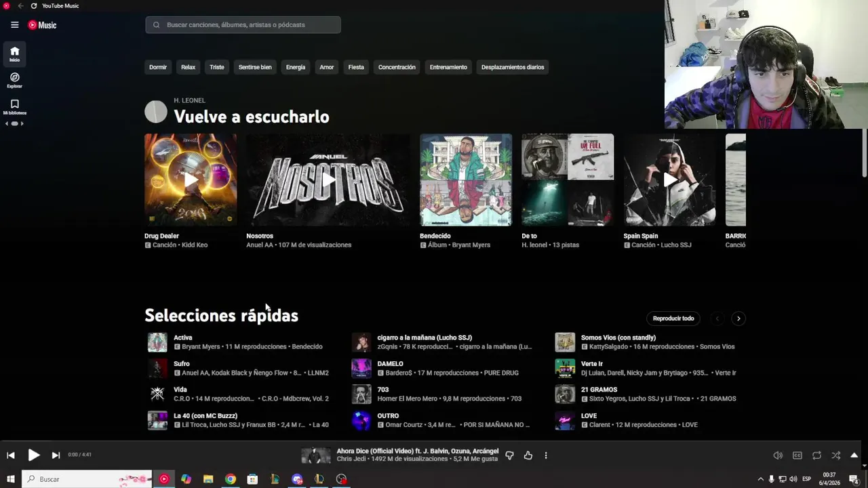Reload the YouTube Music page

[33, 5]
